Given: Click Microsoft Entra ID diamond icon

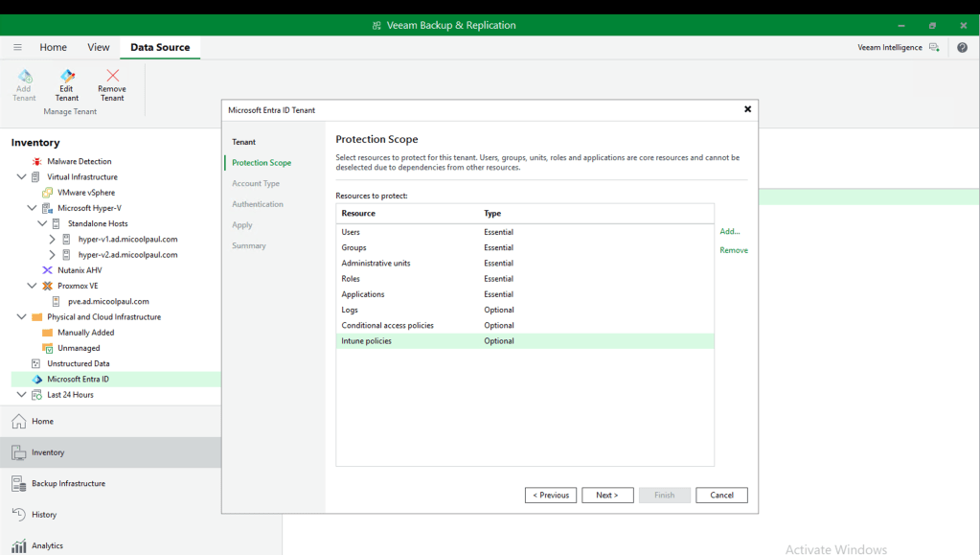Looking at the screenshot, I should click(x=36, y=380).
